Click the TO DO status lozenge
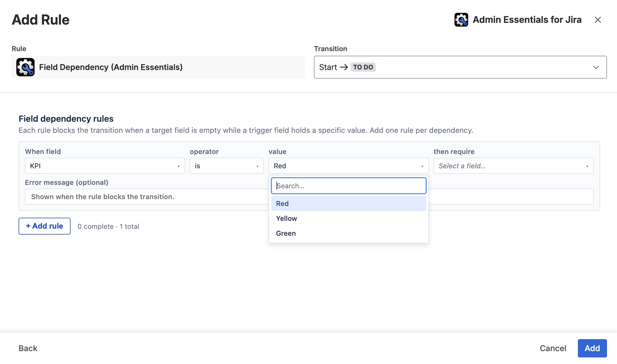 (363, 67)
